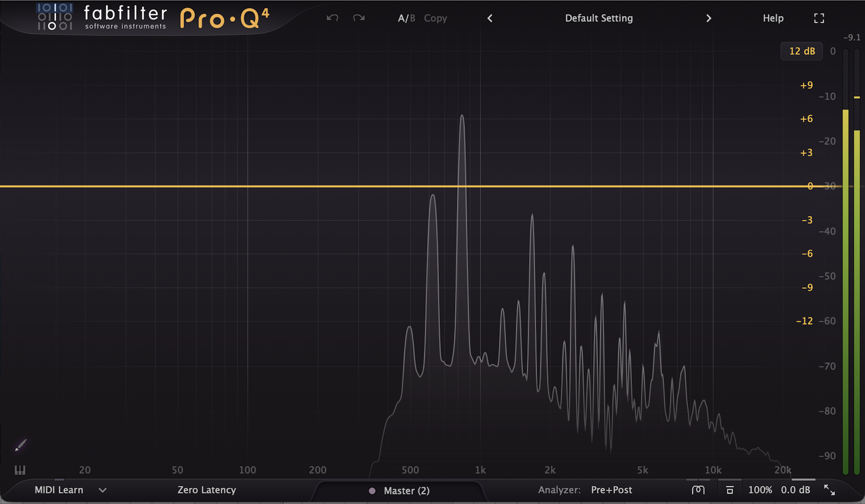The height and width of the screenshot is (504, 865).
Task: Enable MIDI Learn
Action: [59, 490]
